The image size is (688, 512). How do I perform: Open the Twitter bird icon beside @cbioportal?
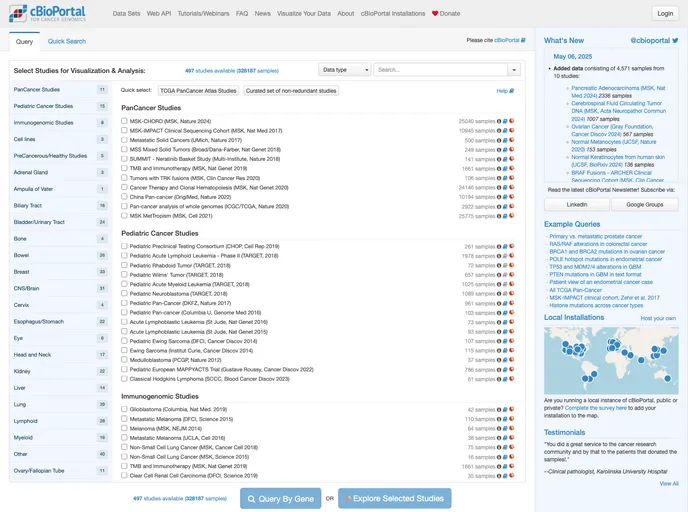click(675, 40)
